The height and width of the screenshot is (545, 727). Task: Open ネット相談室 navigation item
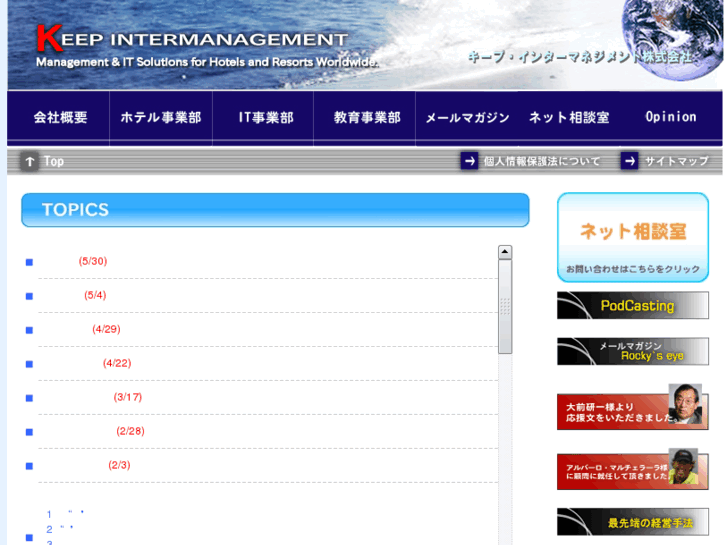[569, 117]
